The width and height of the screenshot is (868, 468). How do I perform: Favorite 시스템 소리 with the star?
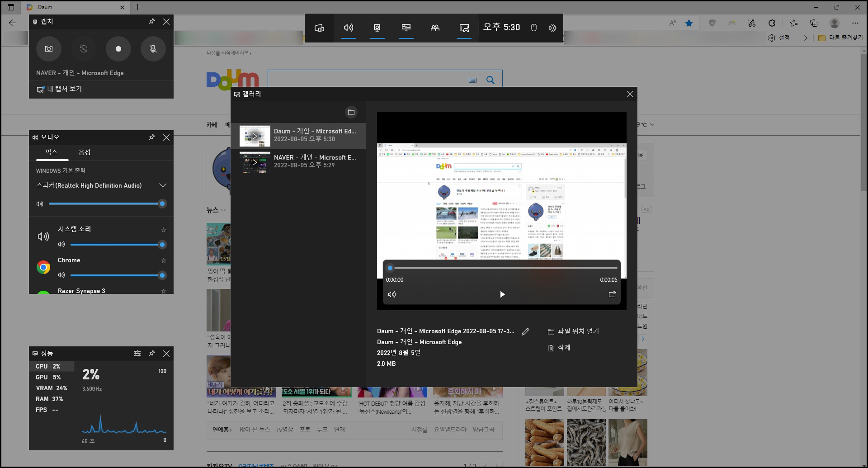click(x=164, y=230)
